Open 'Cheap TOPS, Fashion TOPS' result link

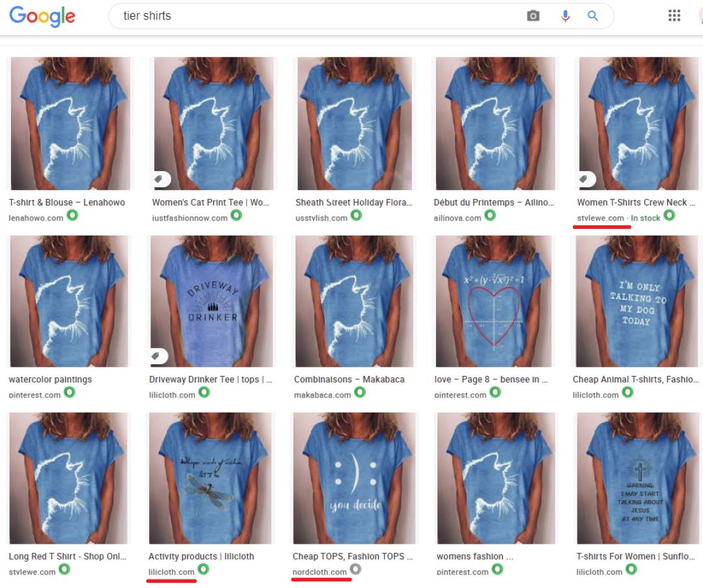pyautogui.click(x=352, y=556)
